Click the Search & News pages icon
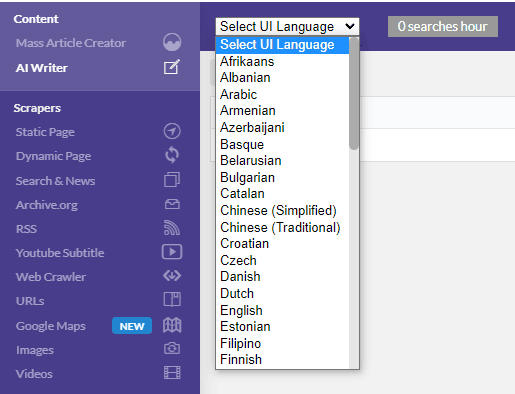515x394 pixels. (x=172, y=180)
